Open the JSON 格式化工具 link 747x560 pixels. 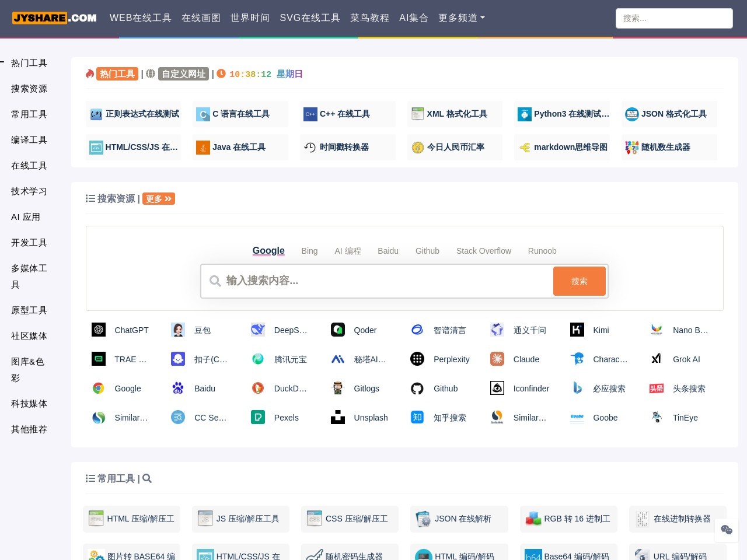[x=669, y=114]
